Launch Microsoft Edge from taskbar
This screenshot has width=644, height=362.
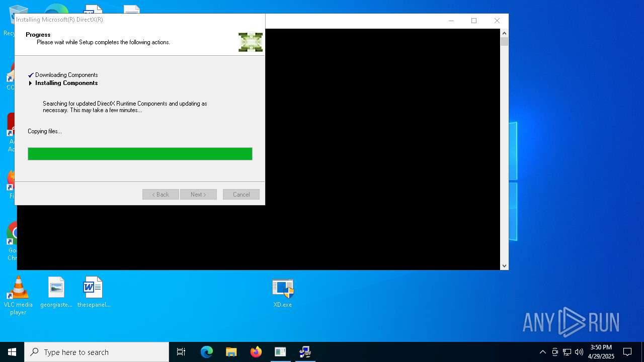point(207,352)
